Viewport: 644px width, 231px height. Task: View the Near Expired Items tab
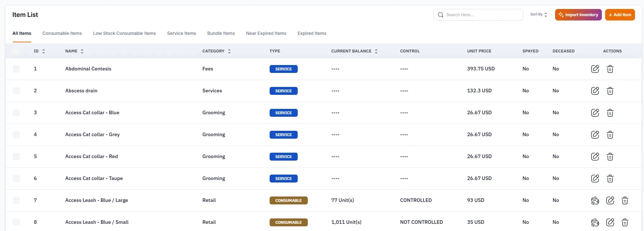pyautogui.click(x=266, y=33)
